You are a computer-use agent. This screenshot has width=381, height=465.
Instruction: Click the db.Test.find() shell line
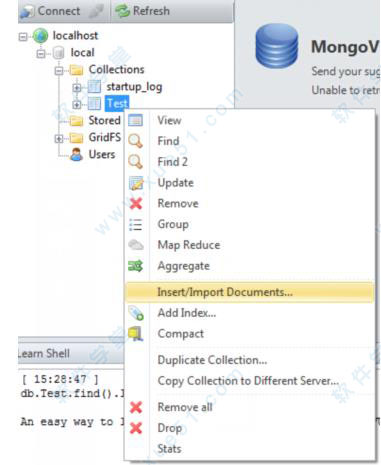click(72, 394)
